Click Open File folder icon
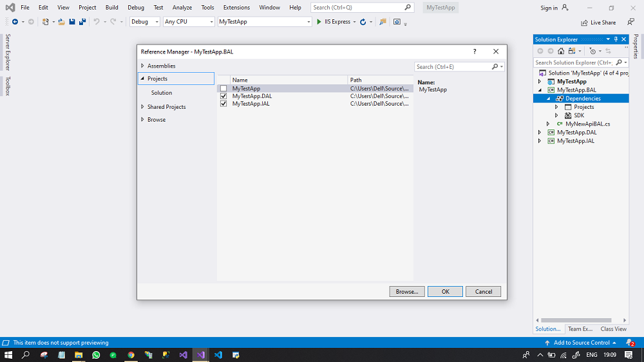The image size is (644, 362). point(61,22)
